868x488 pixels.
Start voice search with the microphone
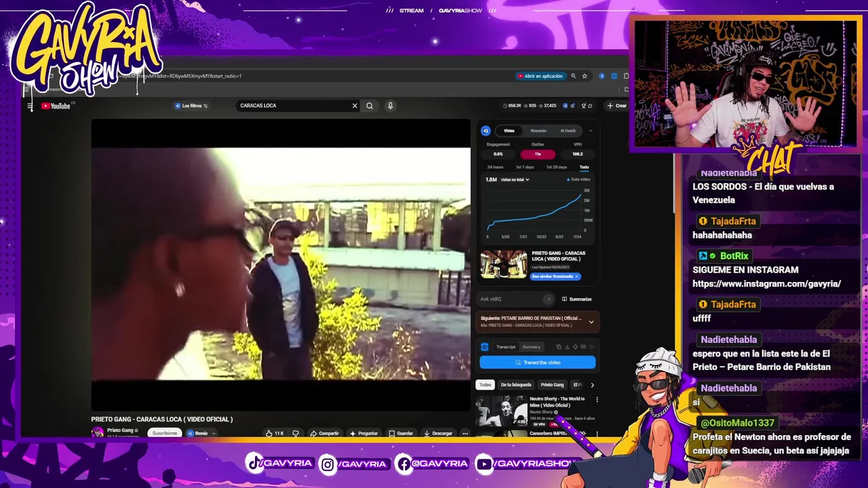pyautogui.click(x=390, y=106)
